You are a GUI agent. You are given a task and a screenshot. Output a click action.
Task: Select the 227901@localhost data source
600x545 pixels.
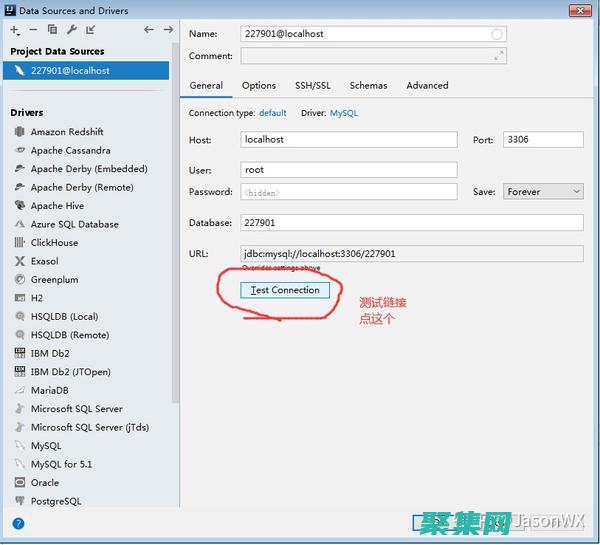70,71
